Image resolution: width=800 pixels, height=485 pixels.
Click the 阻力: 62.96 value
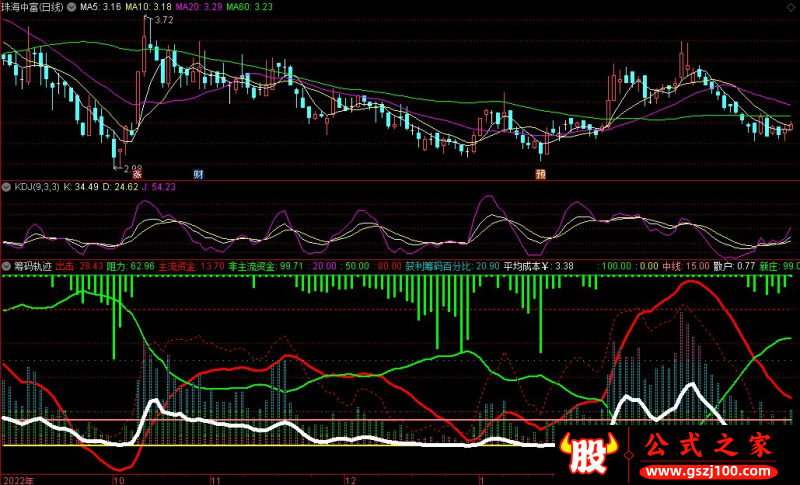(x=130, y=266)
